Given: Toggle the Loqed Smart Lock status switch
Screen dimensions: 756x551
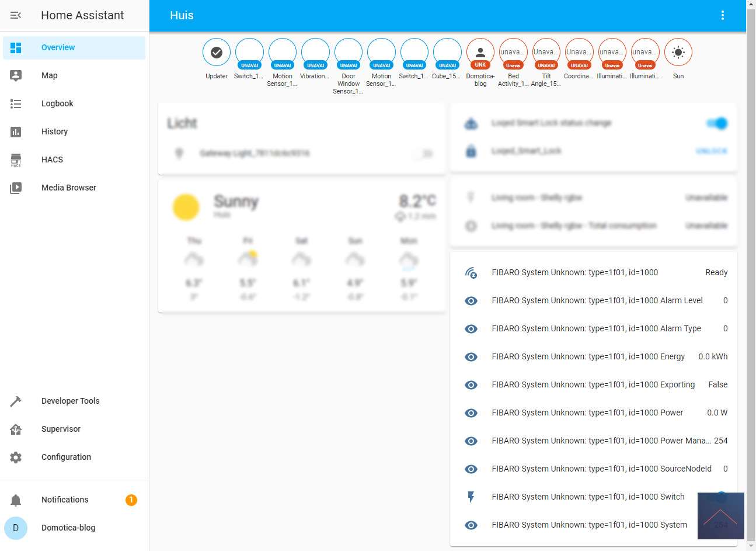Looking at the screenshot, I should pos(717,123).
